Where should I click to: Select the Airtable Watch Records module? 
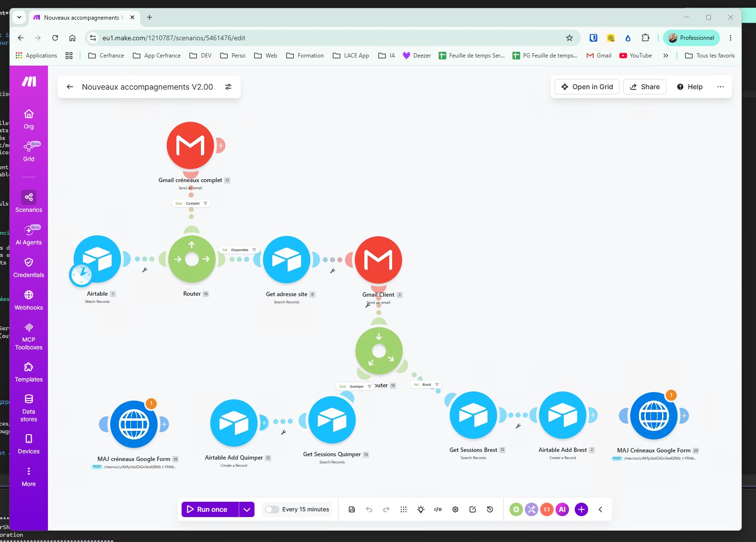pyautogui.click(x=98, y=259)
